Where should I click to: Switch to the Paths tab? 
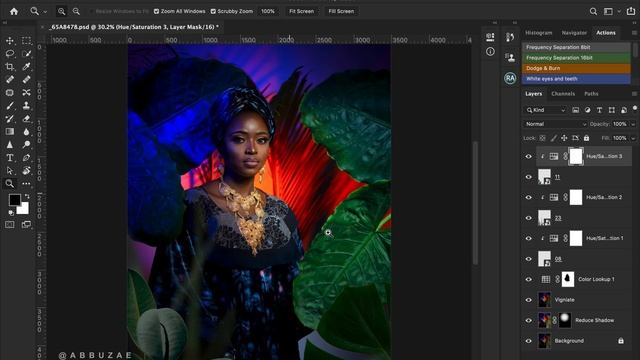point(591,94)
